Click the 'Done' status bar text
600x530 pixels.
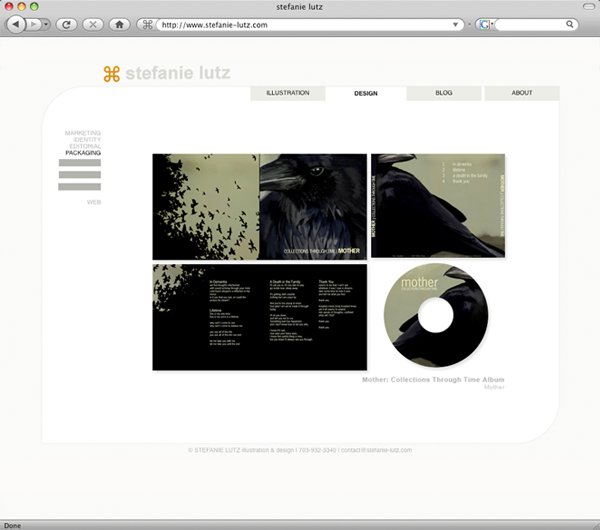pyautogui.click(x=12, y=526)
